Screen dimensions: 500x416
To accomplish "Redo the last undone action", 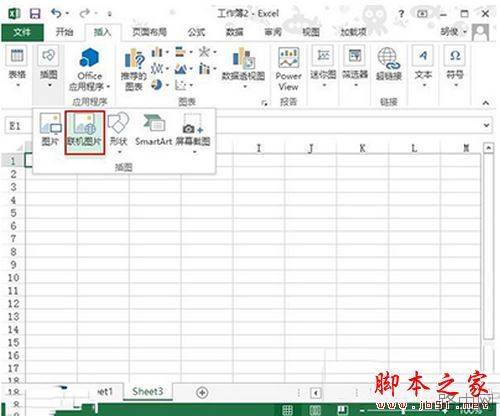I will click(84, 13).
